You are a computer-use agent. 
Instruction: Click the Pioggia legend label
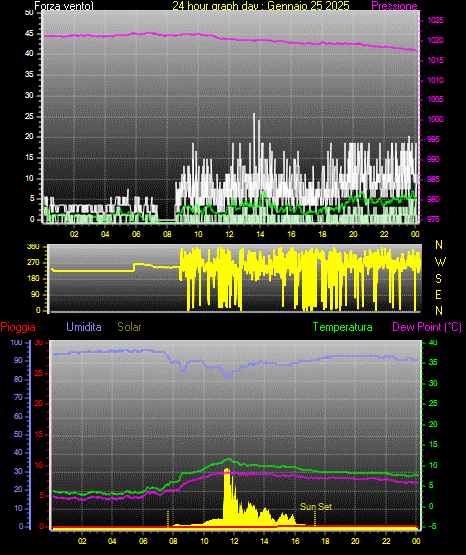click(18, 327)
